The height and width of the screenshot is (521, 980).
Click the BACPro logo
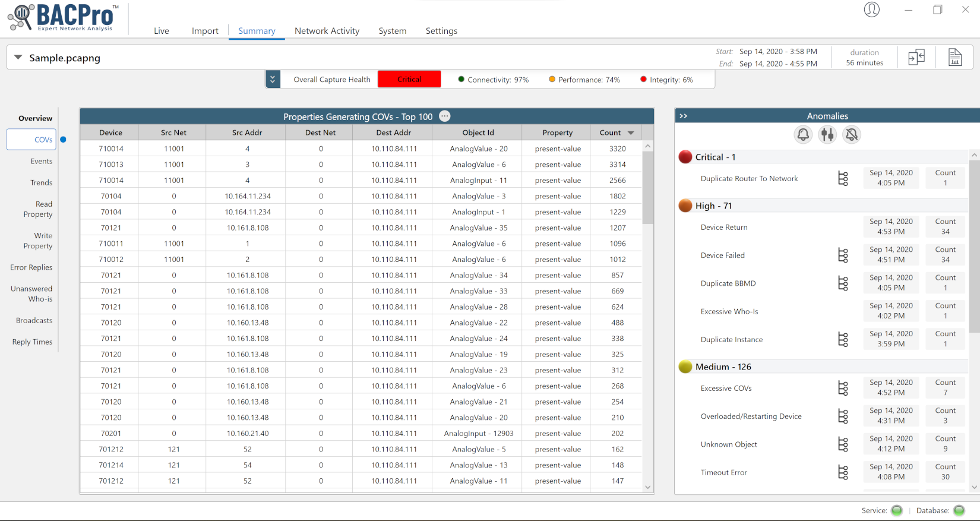[63, 17]
